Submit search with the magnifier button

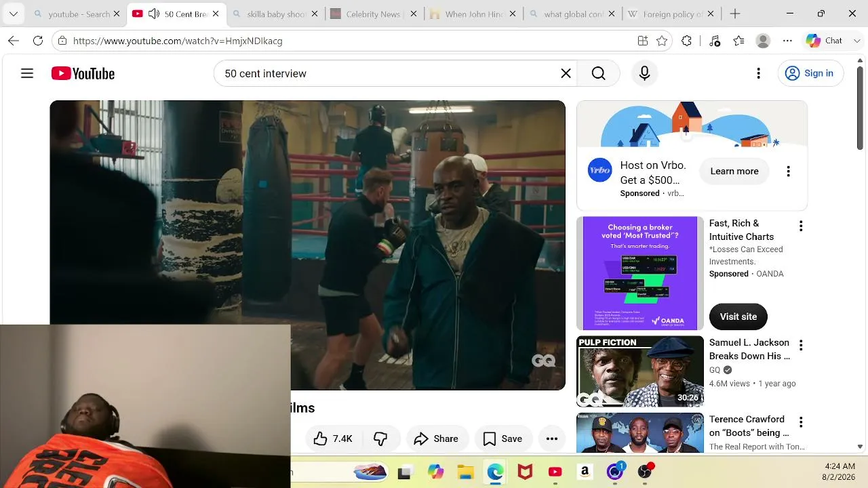(x=598, y=73)
